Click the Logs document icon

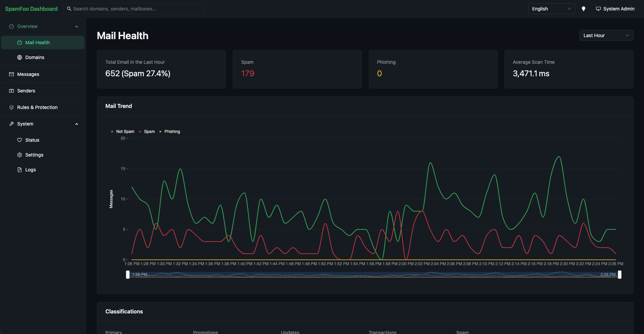[x=20, y=170]
